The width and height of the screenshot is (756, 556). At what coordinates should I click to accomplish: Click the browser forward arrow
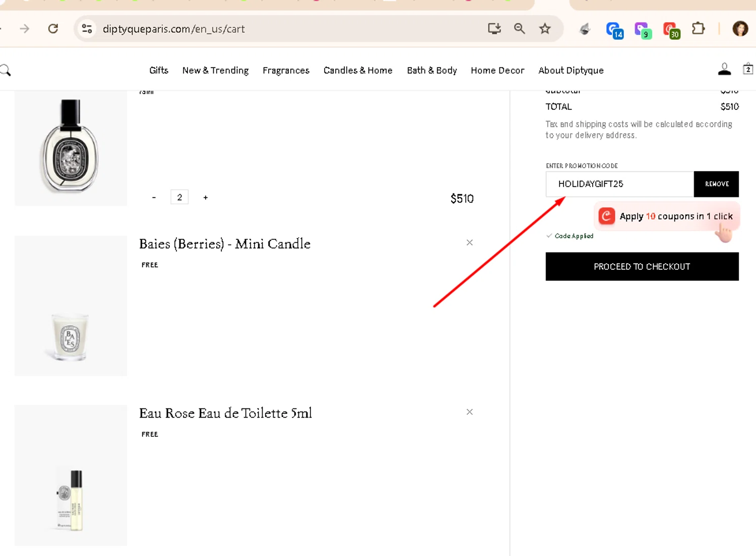tap(24, 29)
